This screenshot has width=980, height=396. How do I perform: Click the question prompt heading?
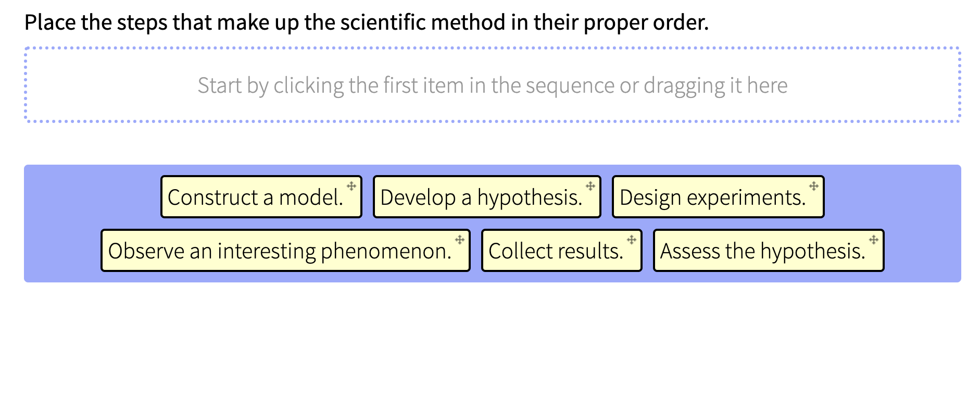(x=367, y=22)
